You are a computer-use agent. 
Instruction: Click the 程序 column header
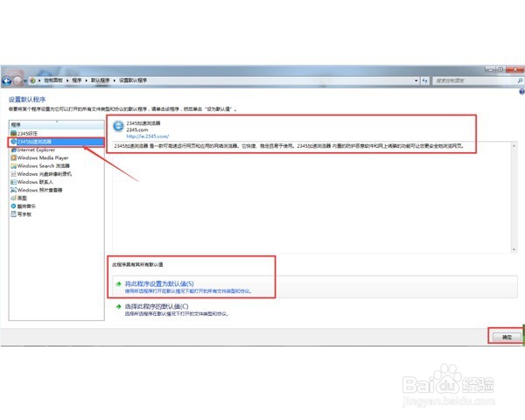tap(57, 124)
